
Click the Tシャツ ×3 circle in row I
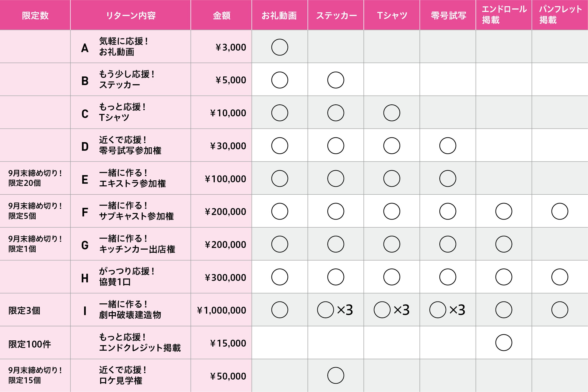coord(382,310)
